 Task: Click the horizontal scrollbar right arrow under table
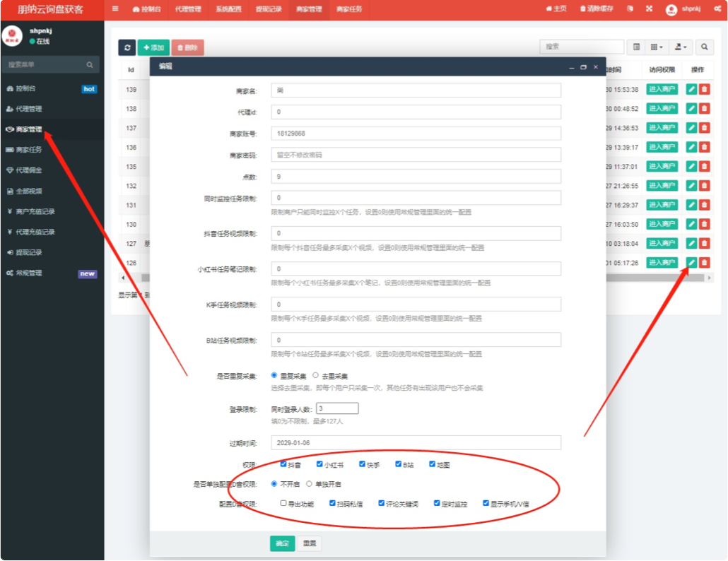(709, 278)
